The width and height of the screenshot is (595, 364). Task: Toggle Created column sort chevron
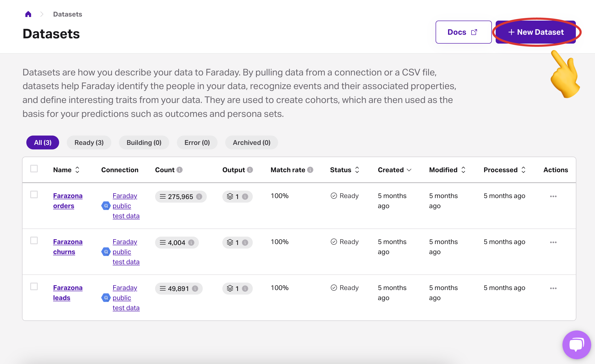coord(409,170)
